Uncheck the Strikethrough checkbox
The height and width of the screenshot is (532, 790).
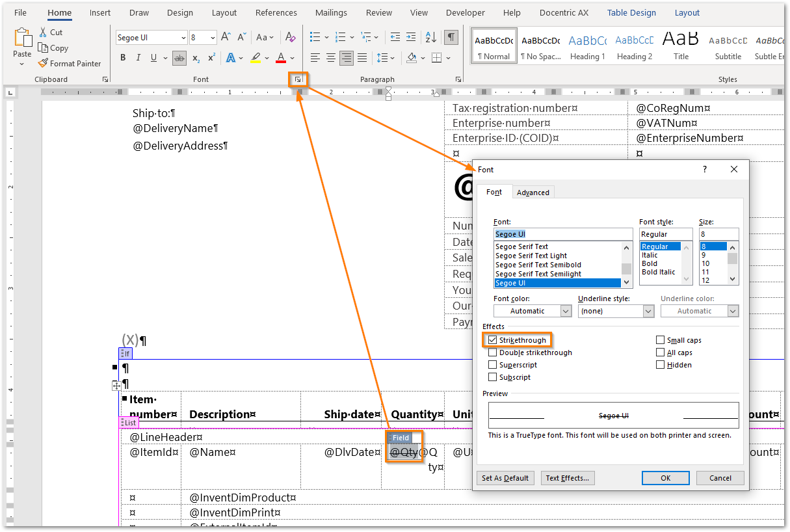tap(492, 340)
